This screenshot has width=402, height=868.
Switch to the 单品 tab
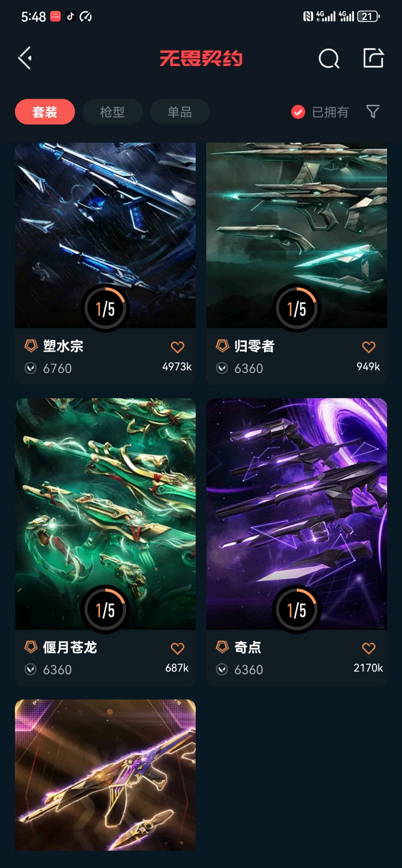click(x=180, y=112)
